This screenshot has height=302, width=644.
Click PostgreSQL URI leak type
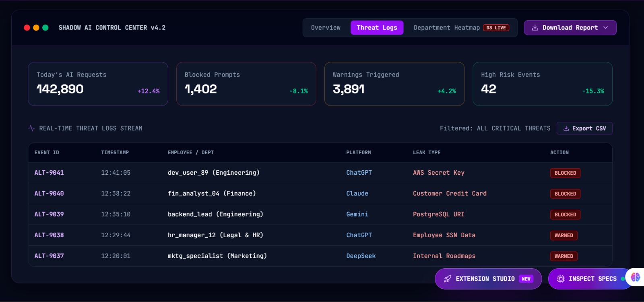pos(439,214)
